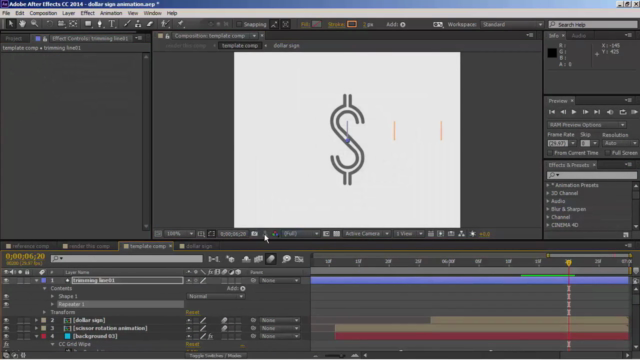The width and height of the screenshot is (640, 360).
Task: Select the Eraser tool
Action: pos(150,24)
